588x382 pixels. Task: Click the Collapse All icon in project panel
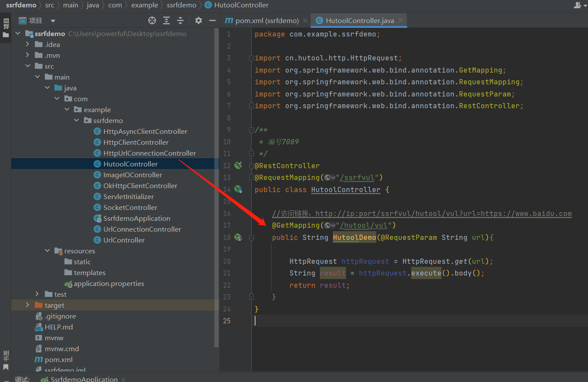click(180, 20)
